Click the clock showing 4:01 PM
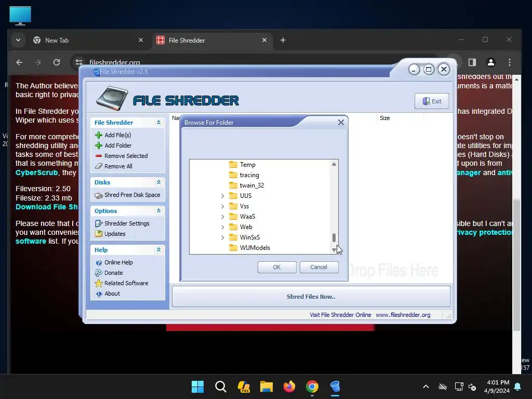The width and height of the screenshot is (532, 399). (x=498, y=382)
